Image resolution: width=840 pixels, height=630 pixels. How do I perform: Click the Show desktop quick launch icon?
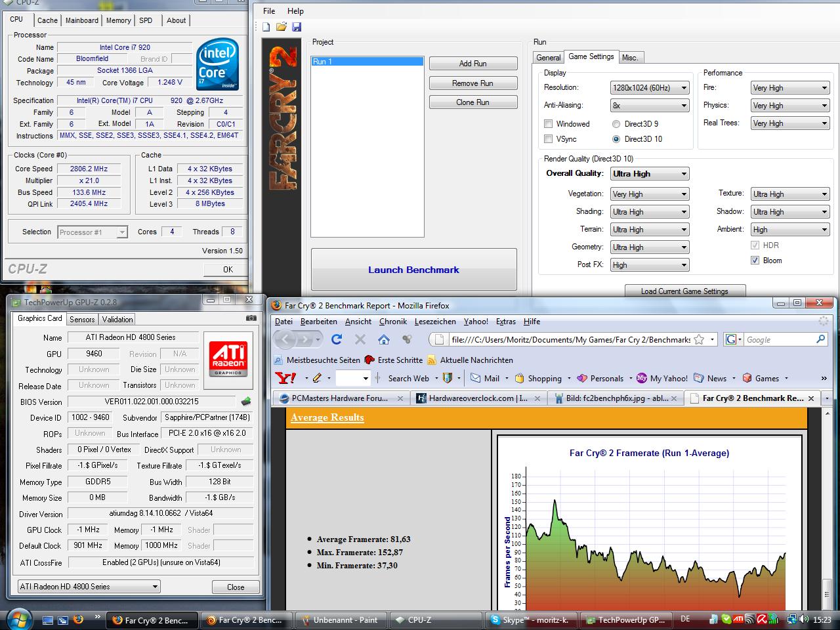[47, 619]
